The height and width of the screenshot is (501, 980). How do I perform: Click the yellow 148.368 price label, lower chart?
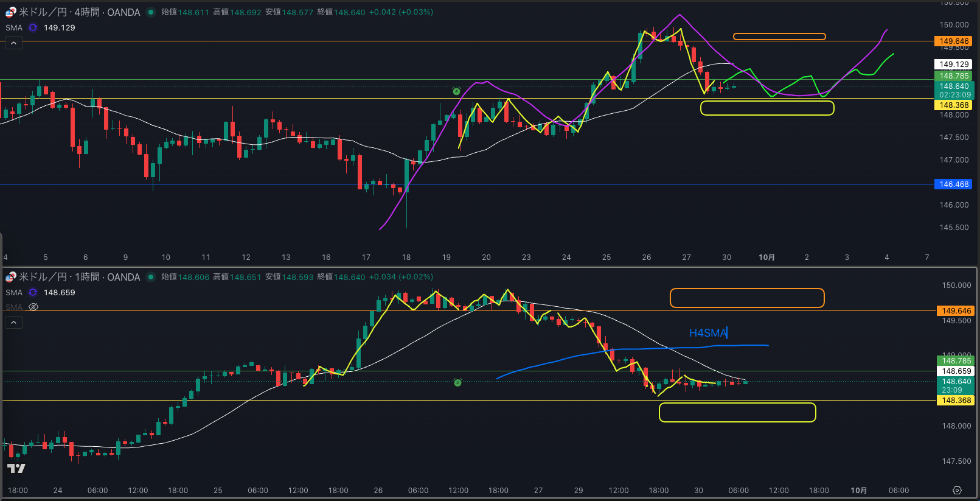pyautogui.click(x=956, y=400)
